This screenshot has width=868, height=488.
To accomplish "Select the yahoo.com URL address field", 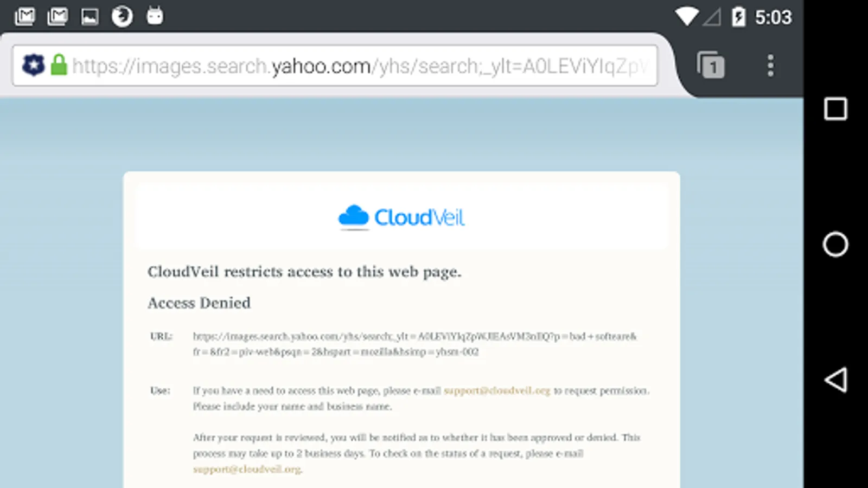I will (x=335, y=66).
